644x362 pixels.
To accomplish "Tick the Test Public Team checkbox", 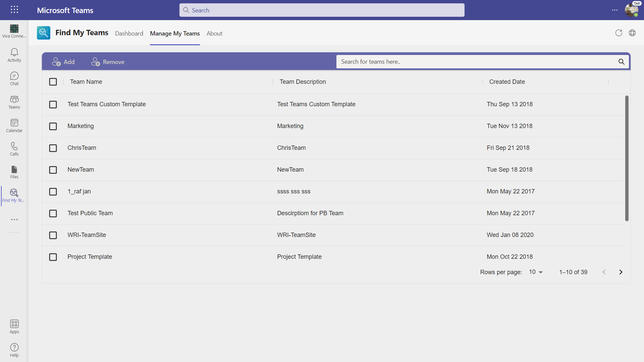I will [x=53, y=214].
